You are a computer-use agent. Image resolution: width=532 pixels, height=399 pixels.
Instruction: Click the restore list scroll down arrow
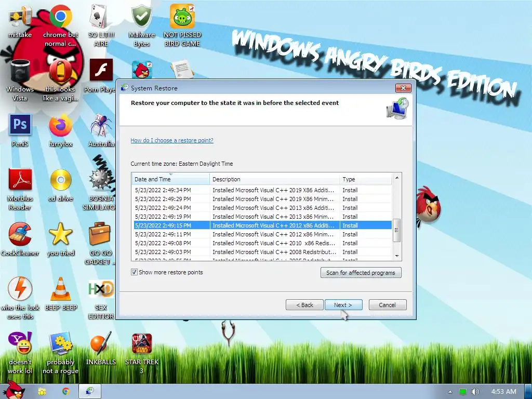(x=396, y=256)
